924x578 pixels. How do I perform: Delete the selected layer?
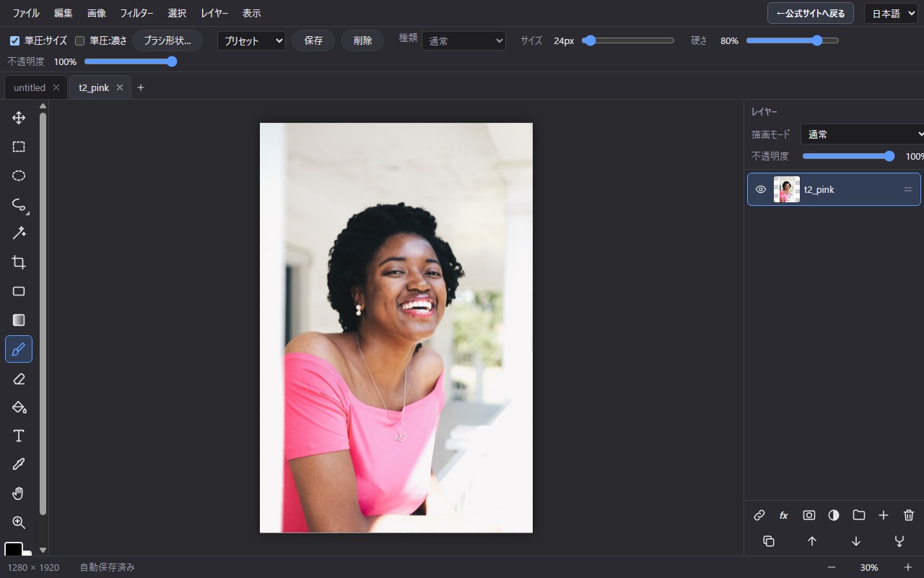pos(909,515)
